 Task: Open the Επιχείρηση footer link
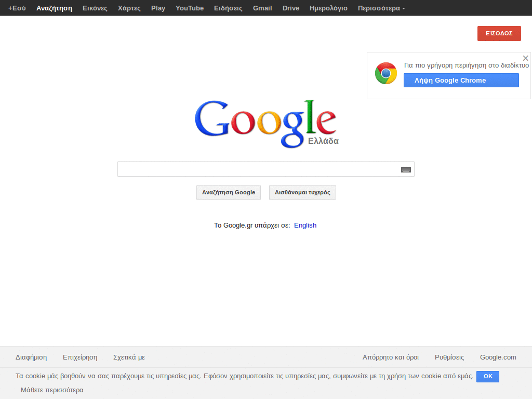[80, 357]
